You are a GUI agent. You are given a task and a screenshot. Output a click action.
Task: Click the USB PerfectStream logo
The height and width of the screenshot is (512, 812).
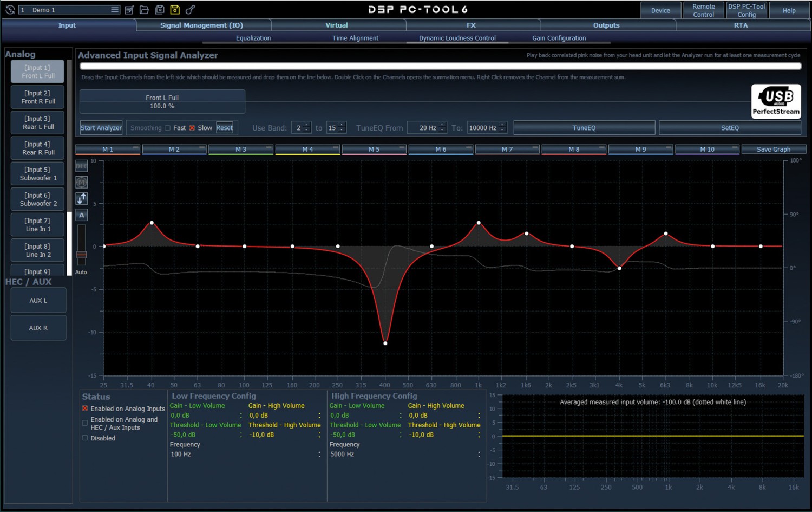click(776, 101)
